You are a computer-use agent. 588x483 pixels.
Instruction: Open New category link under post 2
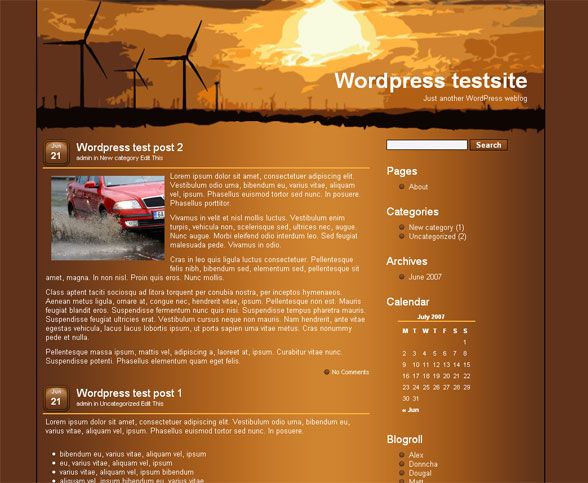point(119,158)
